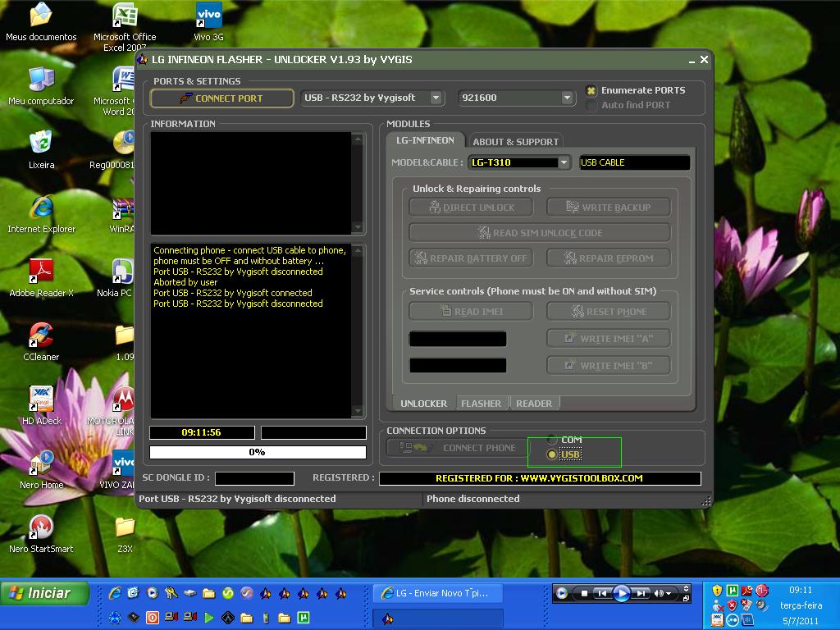This screenshot has height=630, width=840.
Task: Click the WRITE BACKUP button
Action: [609, 208]
